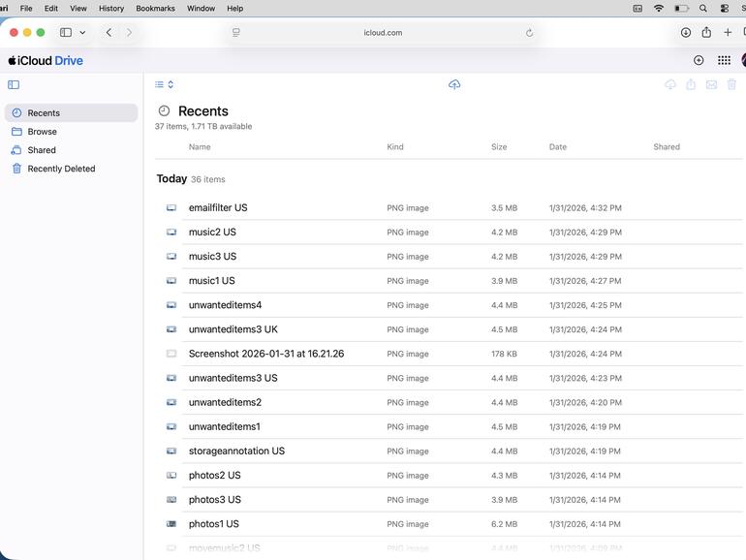Reload the icloud.com page
746x560 pixels.
529,33
